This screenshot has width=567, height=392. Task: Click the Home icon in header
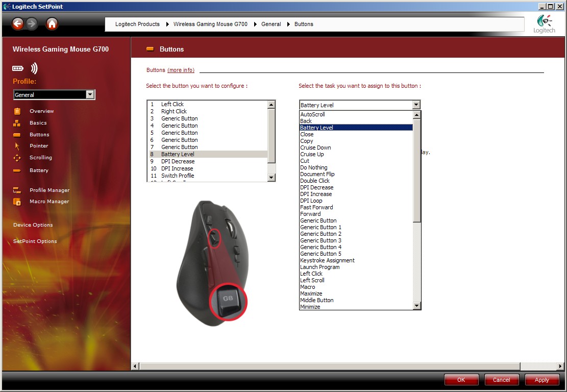coord(52,23)
